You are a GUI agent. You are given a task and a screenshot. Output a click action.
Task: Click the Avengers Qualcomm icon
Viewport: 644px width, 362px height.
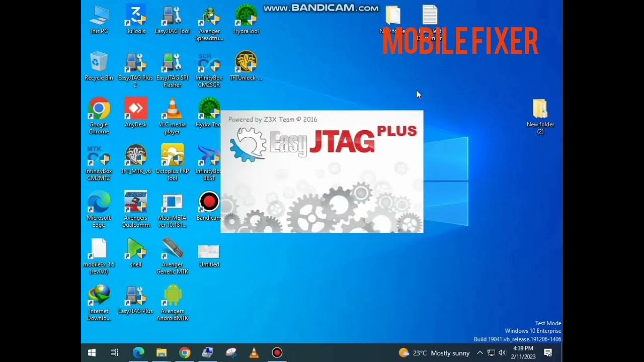135,209
